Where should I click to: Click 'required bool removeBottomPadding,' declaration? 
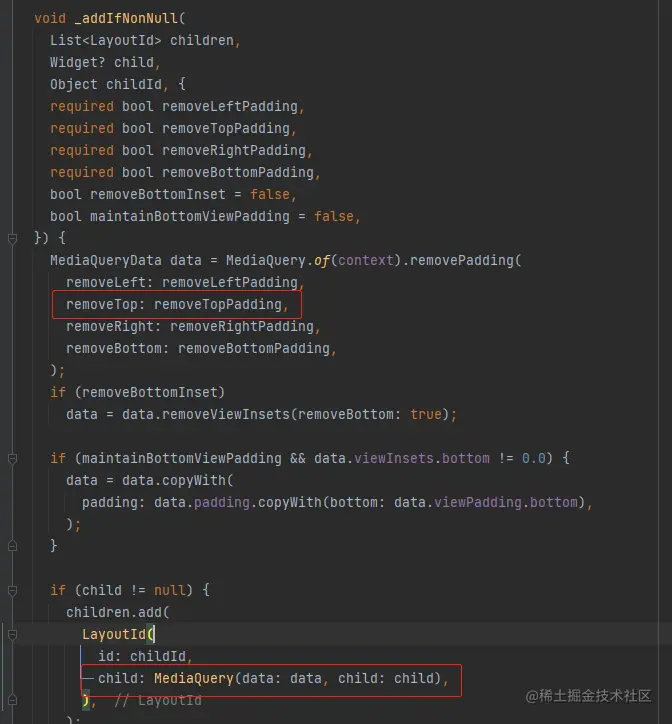pyautogui.click(x=185, y=173)
